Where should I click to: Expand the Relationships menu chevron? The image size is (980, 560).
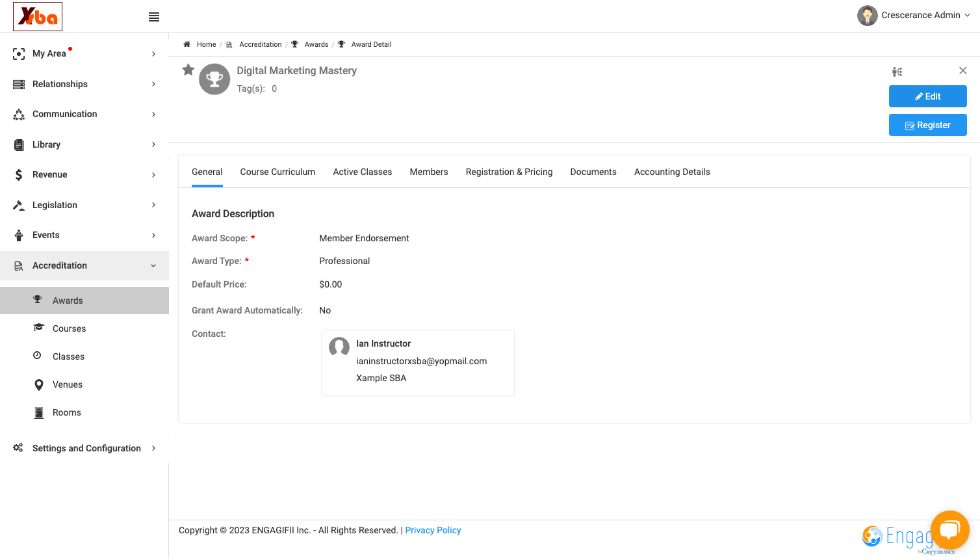coord(153,84)
